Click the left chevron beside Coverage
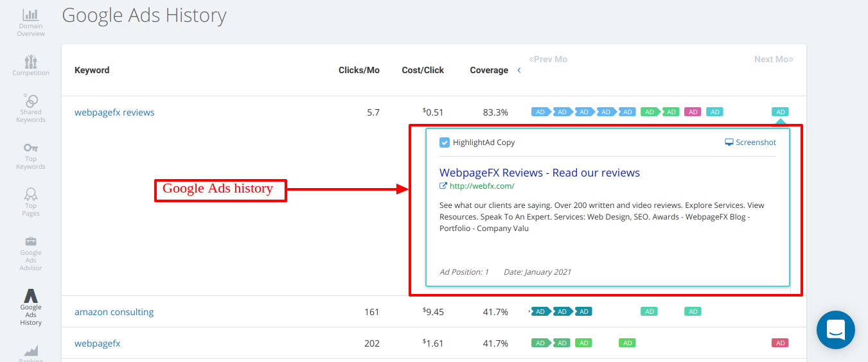The width and height of the screenshot is (868, 362). coord(519,71)
